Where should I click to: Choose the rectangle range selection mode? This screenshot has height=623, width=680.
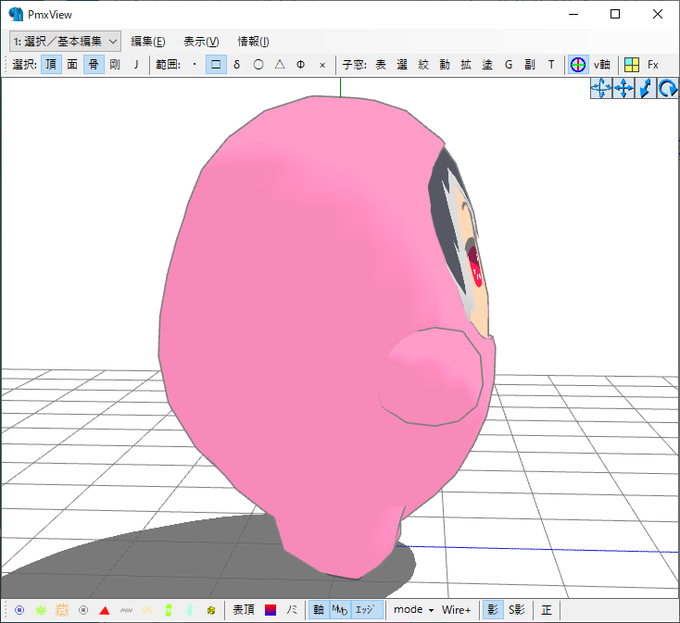pyautogui.click(x=216, y=65)
